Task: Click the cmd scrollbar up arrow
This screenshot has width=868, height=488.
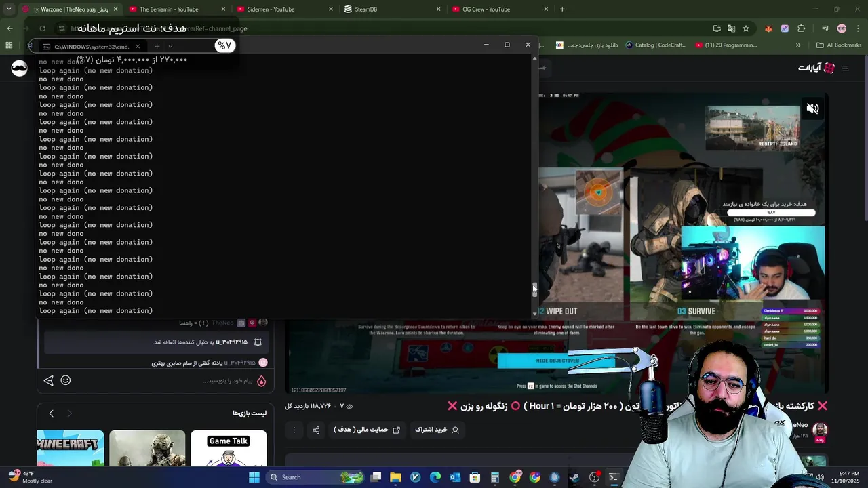Action: [x=534, y=59]
